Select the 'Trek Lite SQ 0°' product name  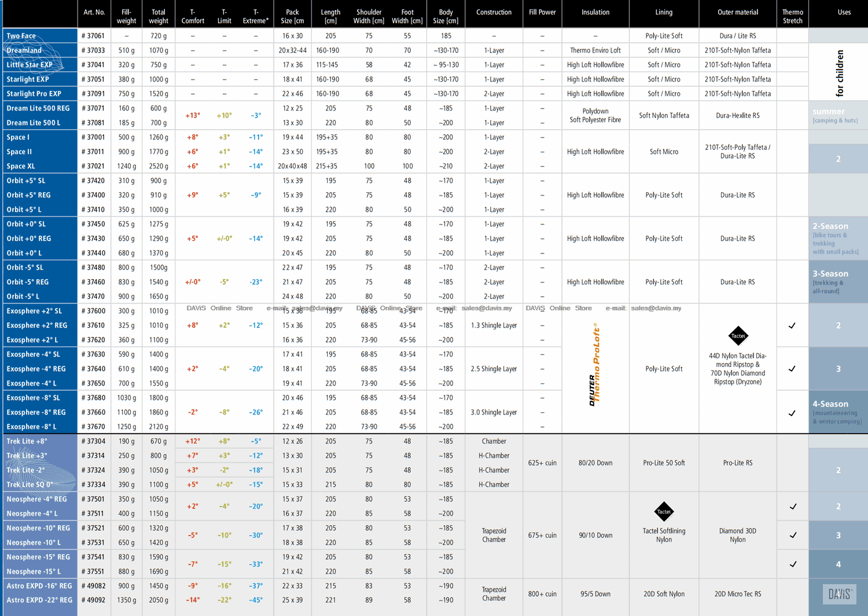[30, 485]
